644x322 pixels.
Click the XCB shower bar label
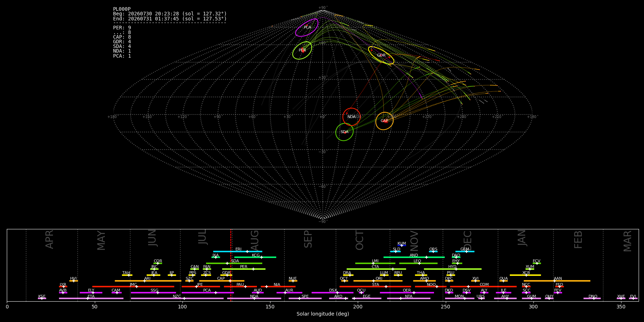point(526,273)
